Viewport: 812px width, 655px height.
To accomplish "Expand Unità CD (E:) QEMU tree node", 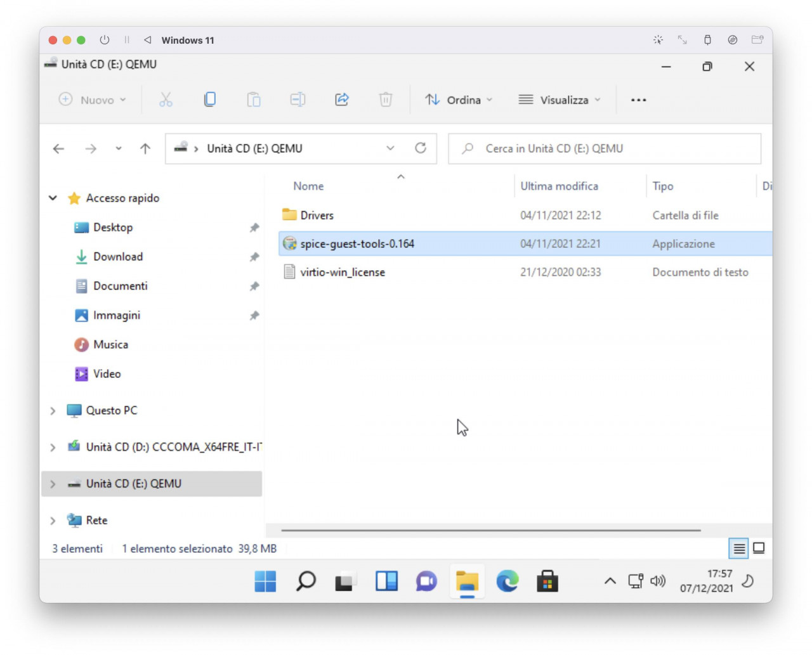I will tap(53, 484).
